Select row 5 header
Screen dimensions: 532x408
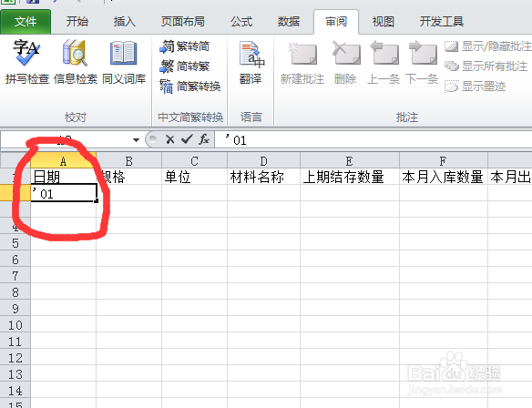coord(15,243)
